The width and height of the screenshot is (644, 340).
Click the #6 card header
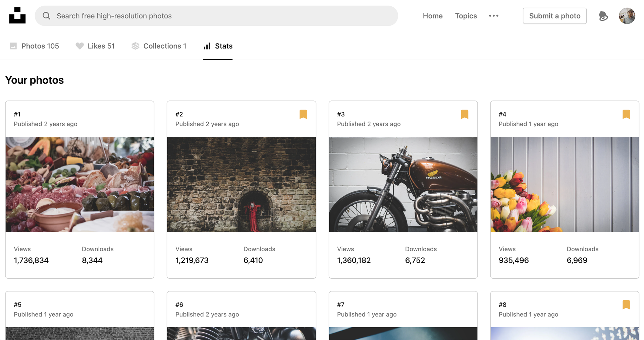click(x=241, y=309)
